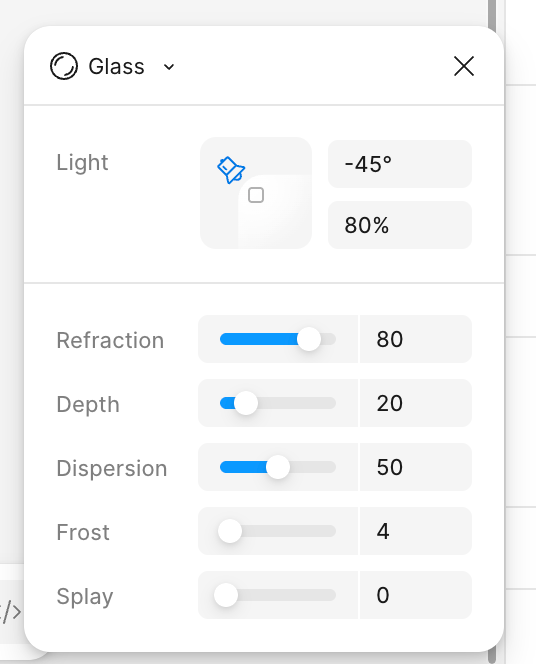
Task: Click the Depth value field showing 20
Action: [416, 403]
